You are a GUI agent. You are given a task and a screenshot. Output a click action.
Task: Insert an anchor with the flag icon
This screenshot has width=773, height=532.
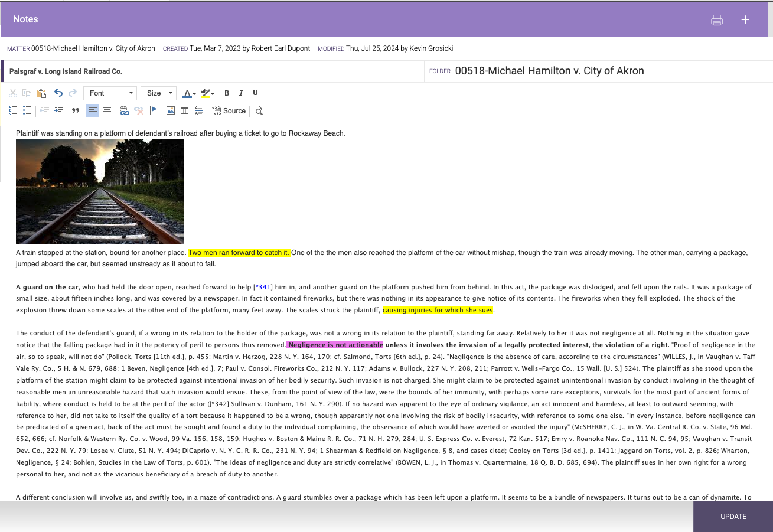coord(154,110)
